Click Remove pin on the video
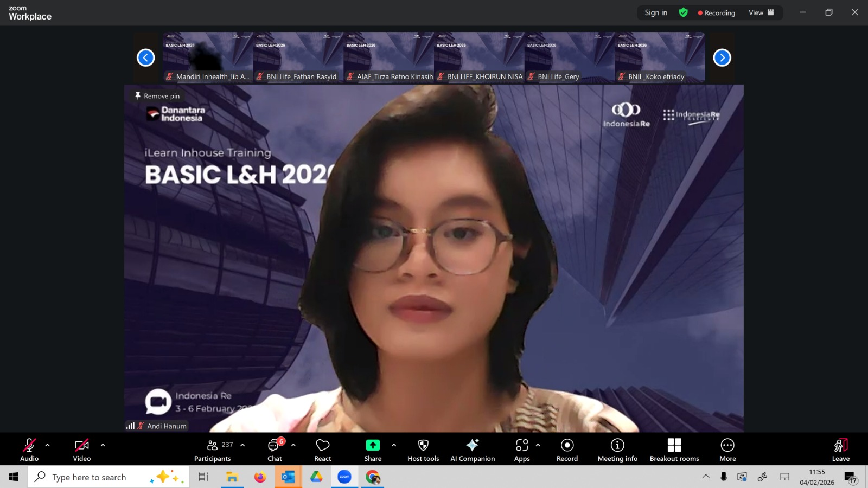The image size is (868, 488). [157, 96]
